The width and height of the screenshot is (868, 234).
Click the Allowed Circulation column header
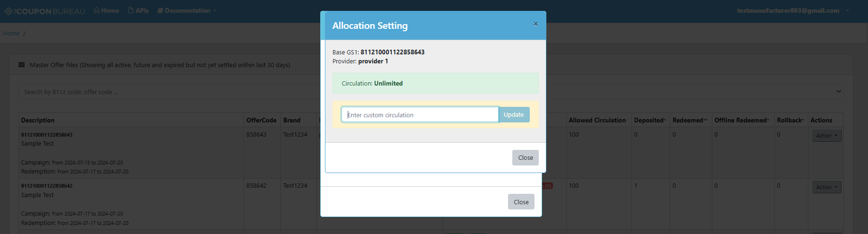597,120
